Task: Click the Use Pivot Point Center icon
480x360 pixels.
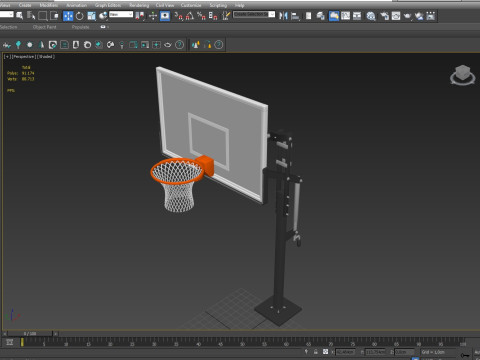Action: (140, 16)
